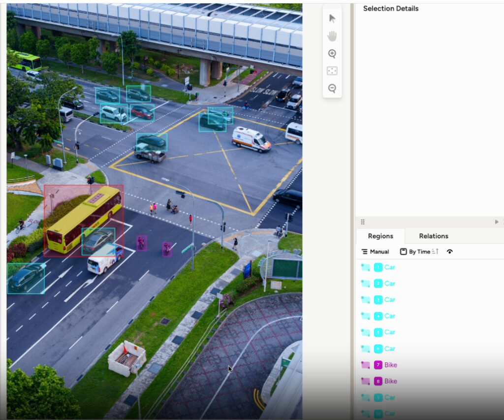Click the number 5 Car label badge
This screenshot has width=504, height=420.
(x=378, y=332)
